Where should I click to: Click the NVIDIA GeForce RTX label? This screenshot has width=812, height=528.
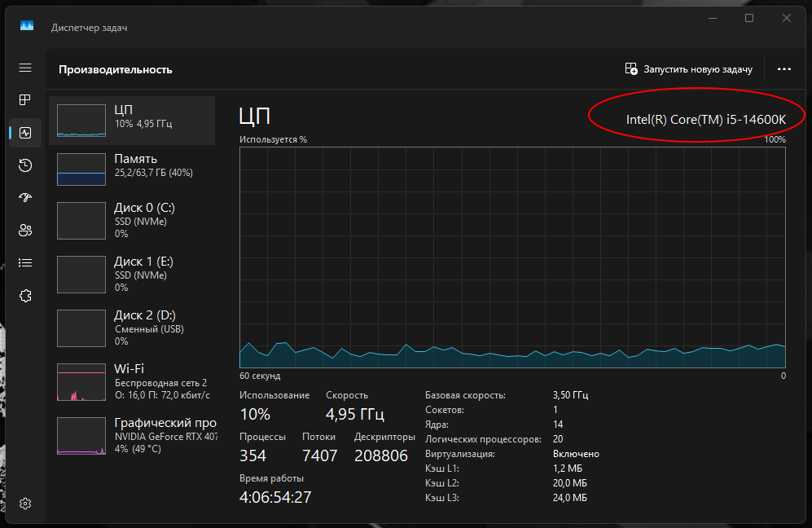coord(165,436)
